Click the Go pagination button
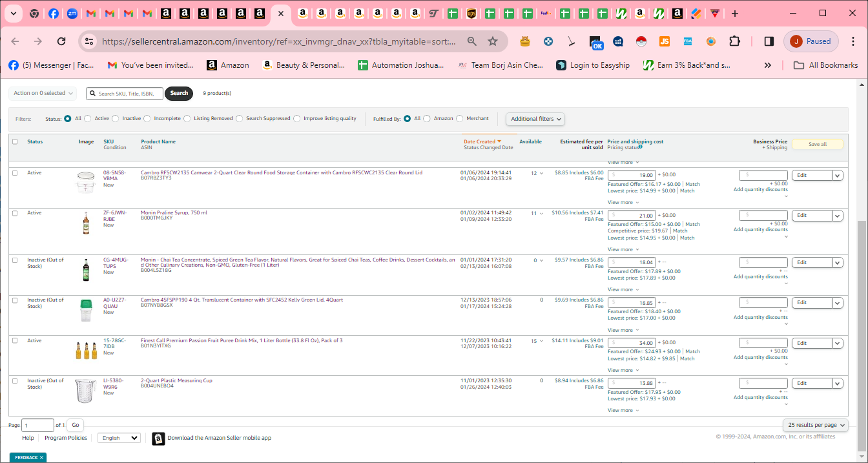The image size is (868, 463). (76, 425)
